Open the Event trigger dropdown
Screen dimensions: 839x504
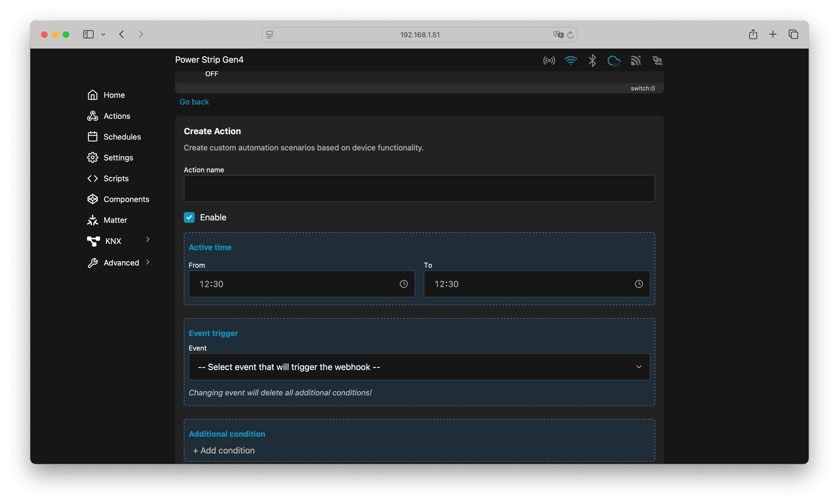pyautogui.click(x=419, y=367)
